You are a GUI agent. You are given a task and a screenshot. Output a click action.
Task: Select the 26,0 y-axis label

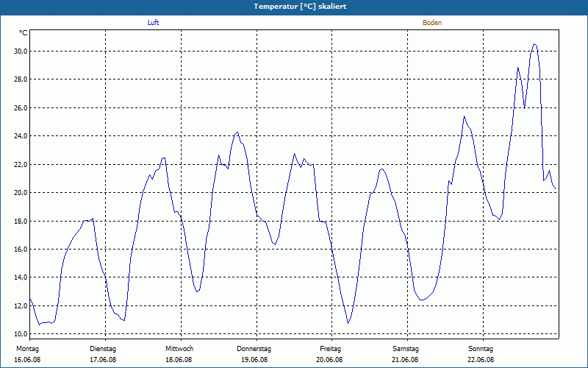click(21, 107)
